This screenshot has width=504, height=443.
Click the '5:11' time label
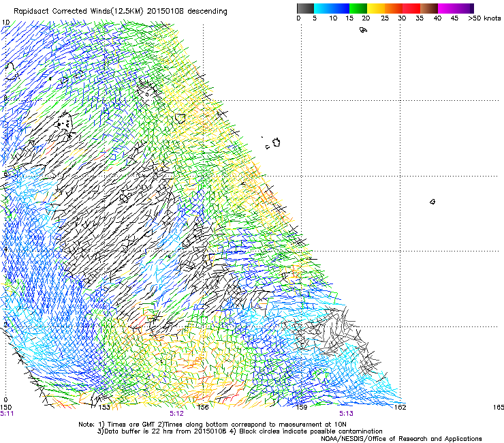(7, 414)
